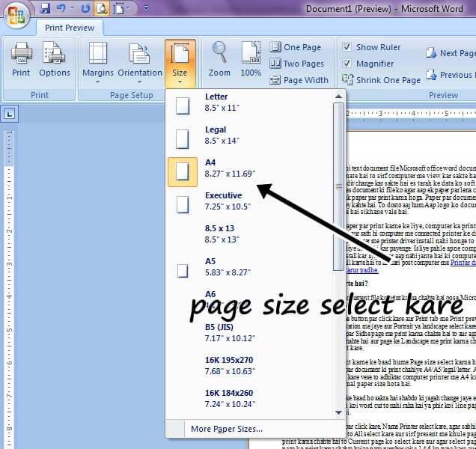Click the Letter page thumbnail icon
Image resolution: width=476 pixels, height=449 pixels.
183,106
